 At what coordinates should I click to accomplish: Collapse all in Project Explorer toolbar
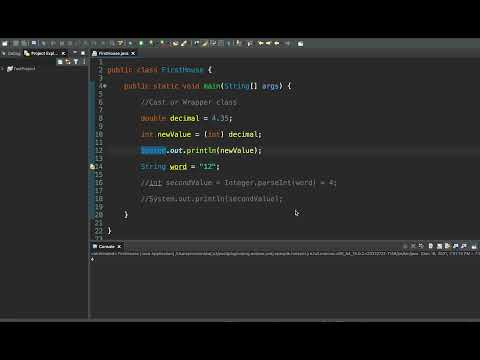[60, 62]
